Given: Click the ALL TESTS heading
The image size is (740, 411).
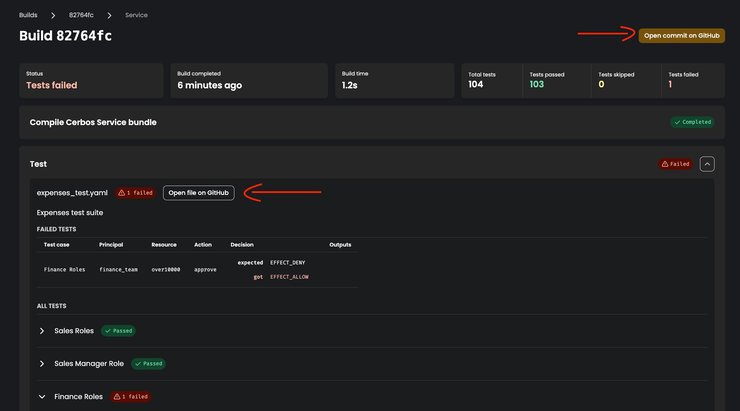Looking at the screenshot, I should click(x=51, y=306).
